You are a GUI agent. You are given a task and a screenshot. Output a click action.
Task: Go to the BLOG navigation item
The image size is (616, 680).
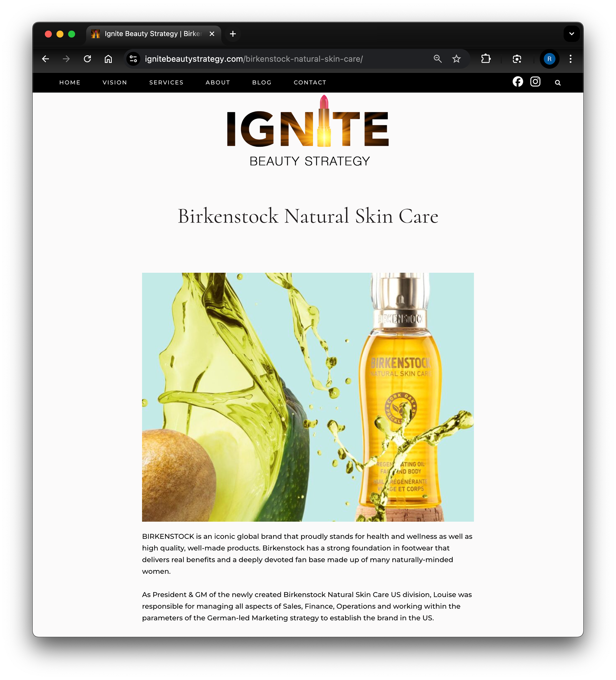coord(262,82)
